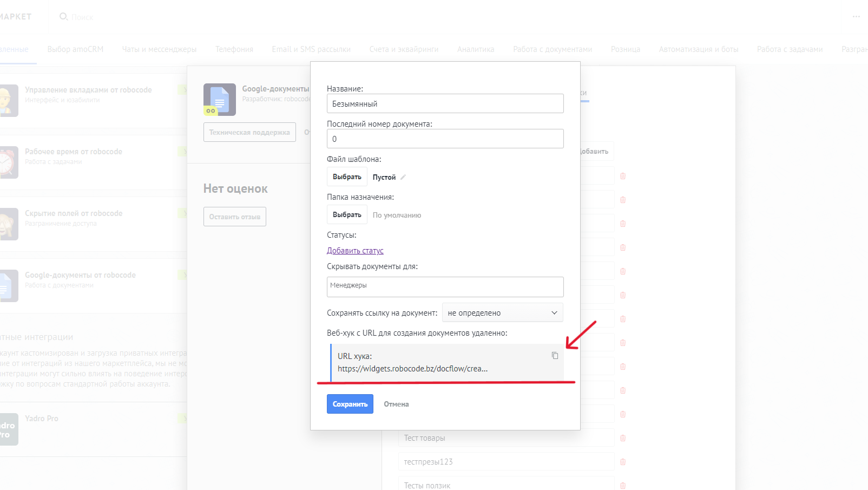
Task: Open 'Google-документы от robocode' list item
Action: point(80,275)
